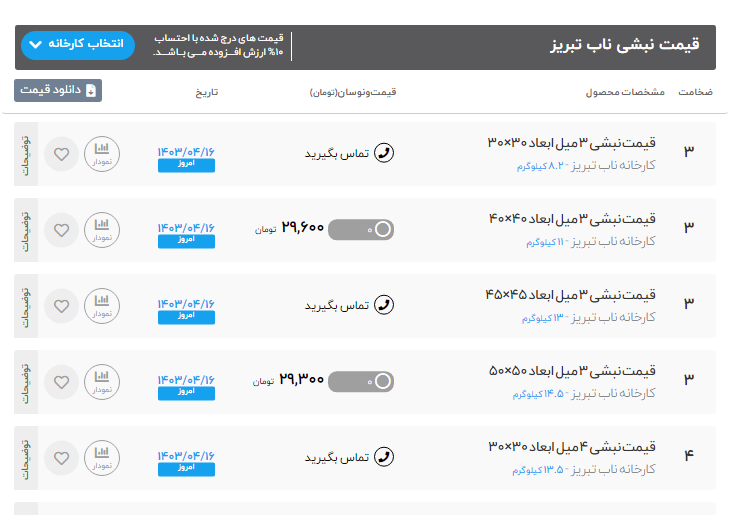Screen dimensions: 729x515
Task: Favorite the 4mm 30×30 angle row
Action: click(x=62, y=457)
